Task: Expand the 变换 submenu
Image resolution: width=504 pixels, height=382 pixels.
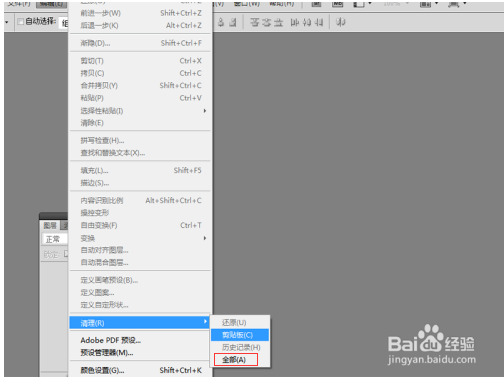Action: [x=140, y=238]
